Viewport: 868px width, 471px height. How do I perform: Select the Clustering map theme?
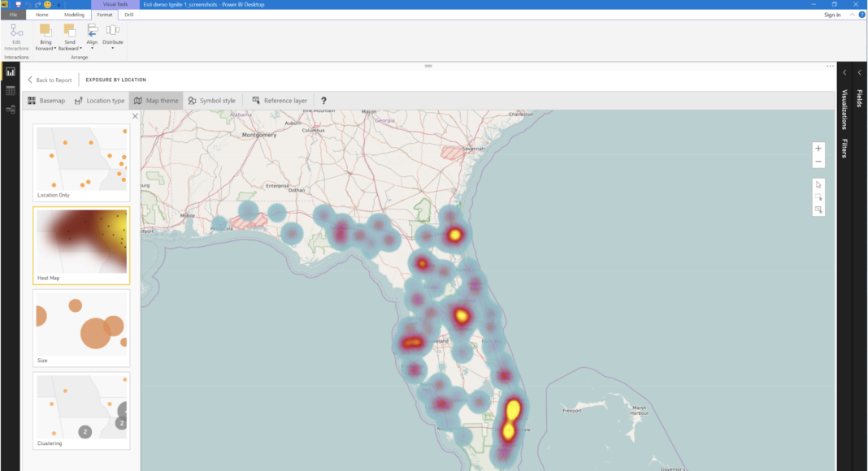[x=81, y=410]
